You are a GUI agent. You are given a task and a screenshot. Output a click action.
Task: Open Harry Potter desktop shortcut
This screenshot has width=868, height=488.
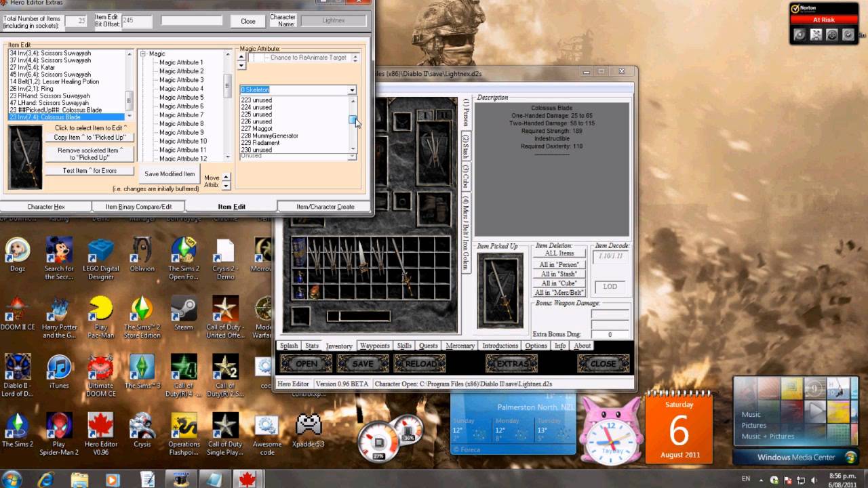pos(59,317)
